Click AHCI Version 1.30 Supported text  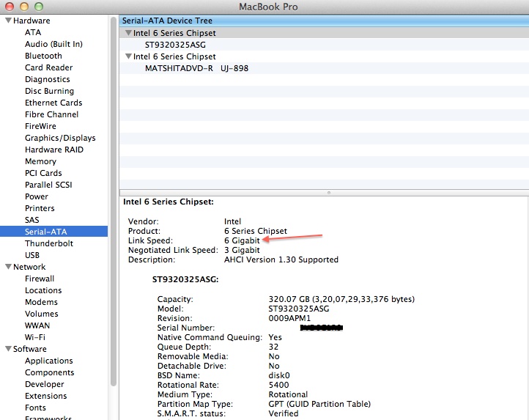coord(281,259)
